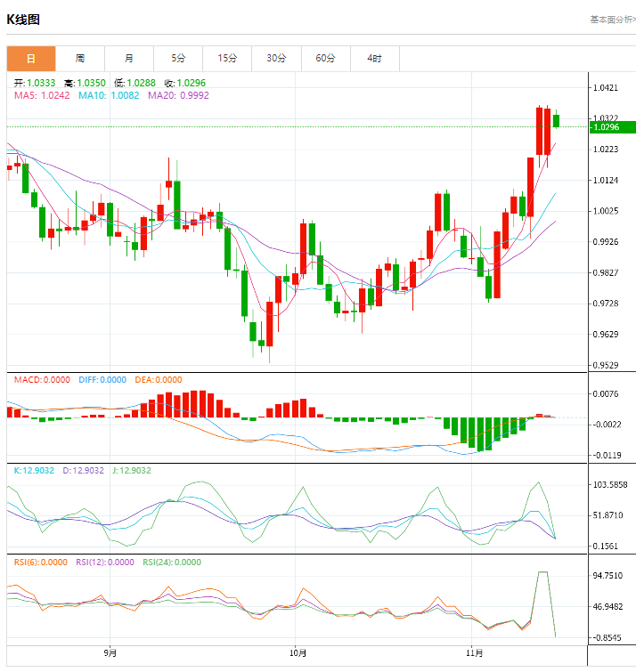Screen dimensions: 636x672
Task: Open the 30分 interval tab
Action: (277, 59)
